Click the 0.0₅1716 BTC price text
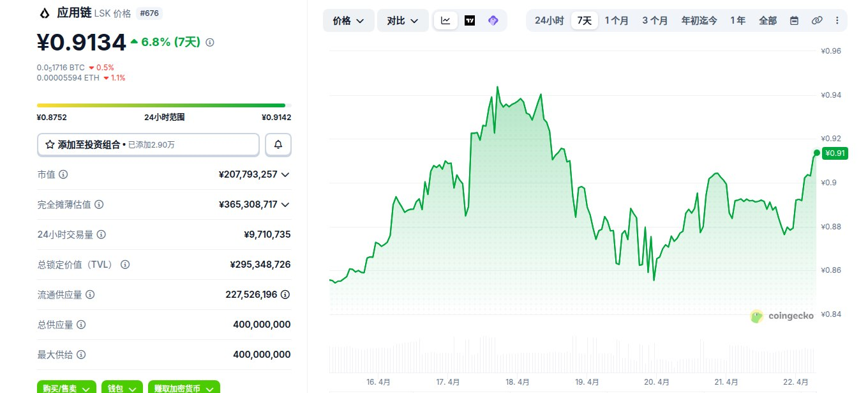Image resolution: width=868 pixels, height=393 pixels. 61,68
